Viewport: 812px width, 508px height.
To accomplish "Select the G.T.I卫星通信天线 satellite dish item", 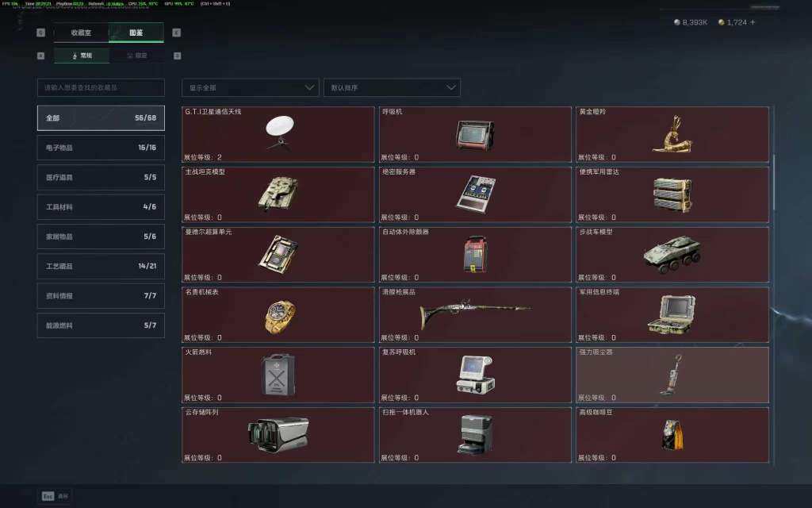I will coord(278,134).
